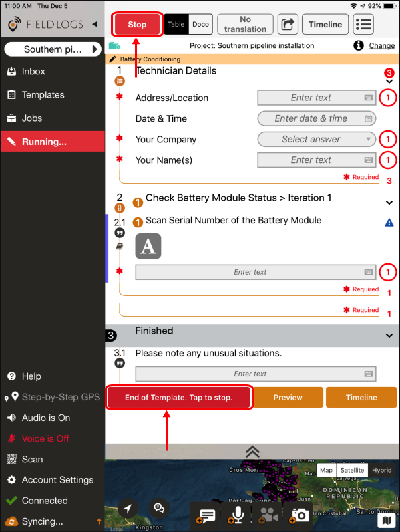Toggle Audio is On setting
Screen dimensions: 400x532
point(45,418)
